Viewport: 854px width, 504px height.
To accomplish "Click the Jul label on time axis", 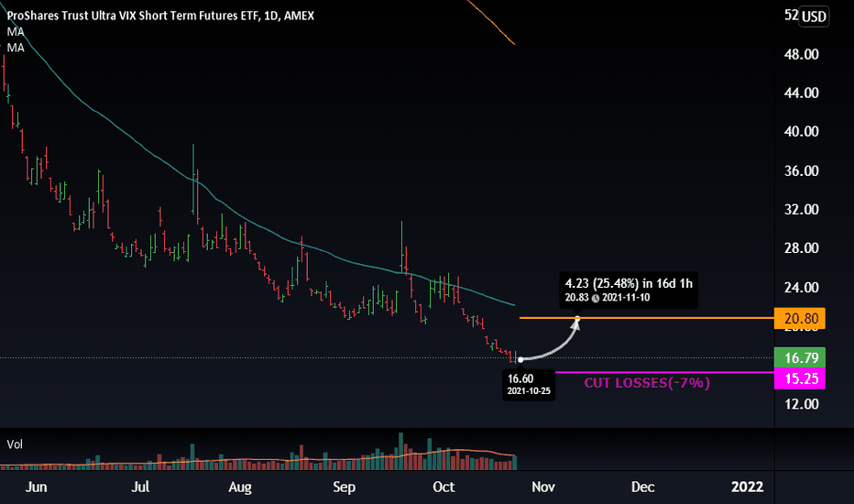I will click(140, 487).
